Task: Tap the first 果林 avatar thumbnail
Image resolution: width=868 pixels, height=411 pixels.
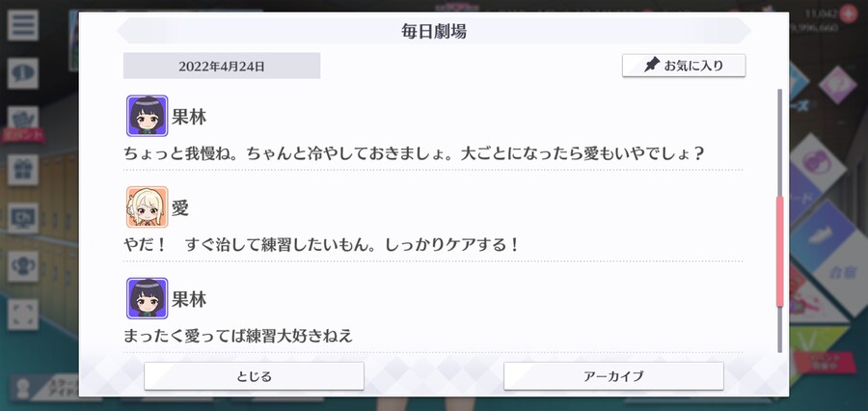Action: pos(148,116)
